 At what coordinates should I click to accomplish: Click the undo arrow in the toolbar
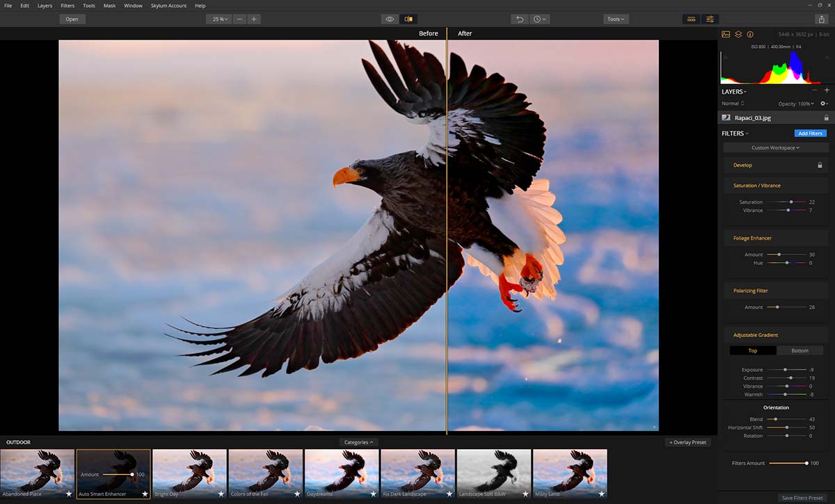click(519, 19)
